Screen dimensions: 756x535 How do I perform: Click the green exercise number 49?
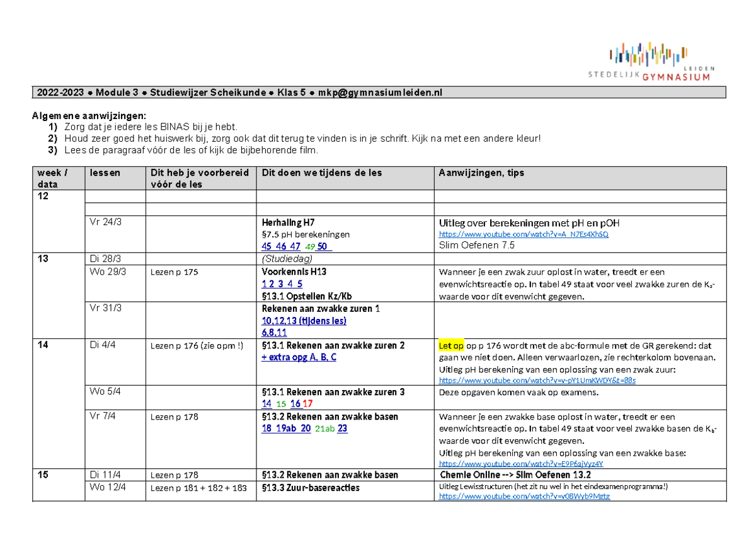pyautogui.click(x=309, y=247)
